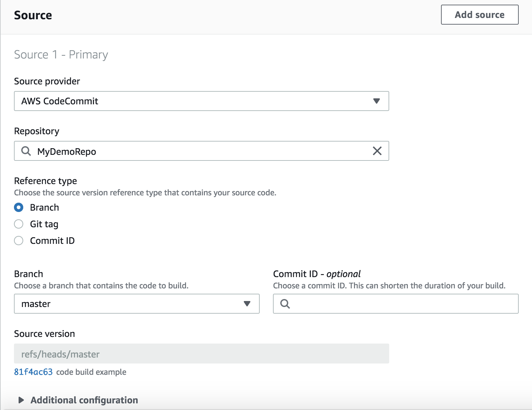Select the Branch reference type

click(19, 207)
